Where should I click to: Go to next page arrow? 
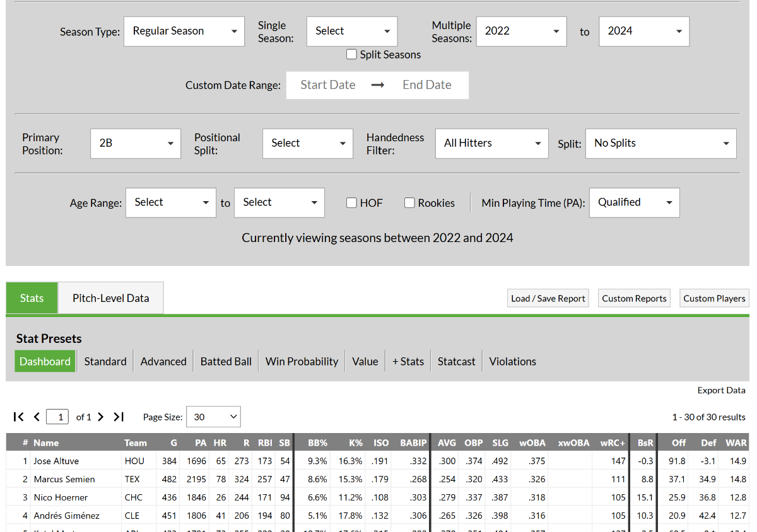pyautogui.click(x=101, y=417)
